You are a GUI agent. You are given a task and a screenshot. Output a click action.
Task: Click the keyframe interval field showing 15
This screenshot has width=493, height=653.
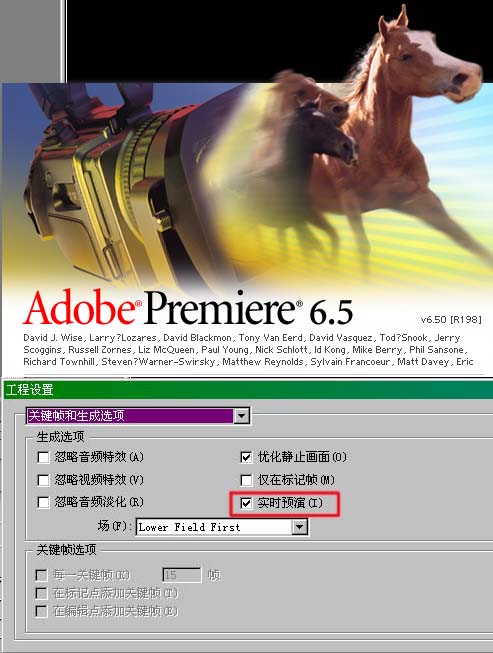(182, 575)
